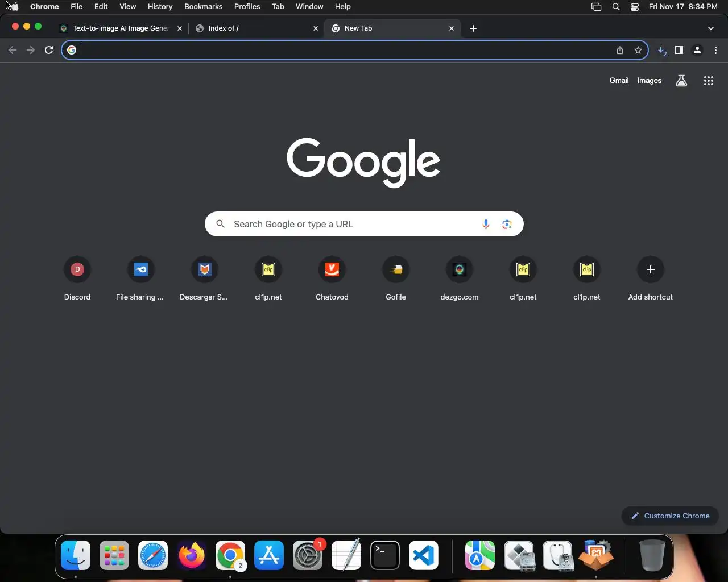Viewport: 728px width, 582px height.
Task: Click the date and time in menu bar
Action: pos(683,6)
